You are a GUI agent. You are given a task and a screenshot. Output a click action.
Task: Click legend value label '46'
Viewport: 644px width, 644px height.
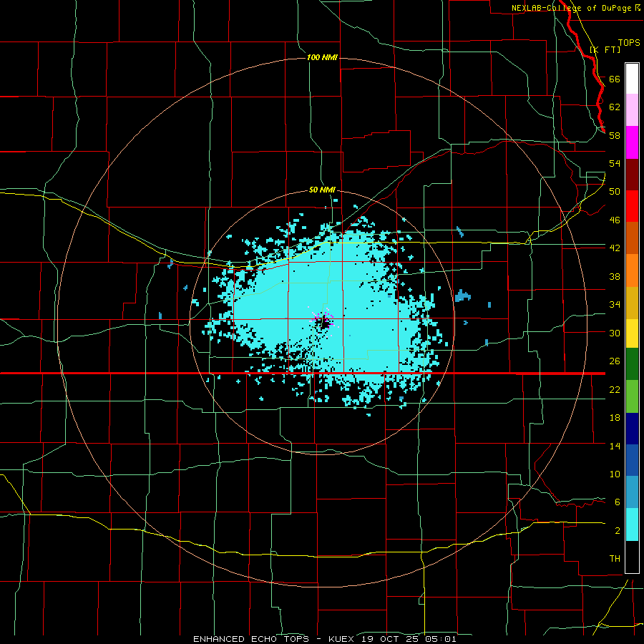[615, 220]
